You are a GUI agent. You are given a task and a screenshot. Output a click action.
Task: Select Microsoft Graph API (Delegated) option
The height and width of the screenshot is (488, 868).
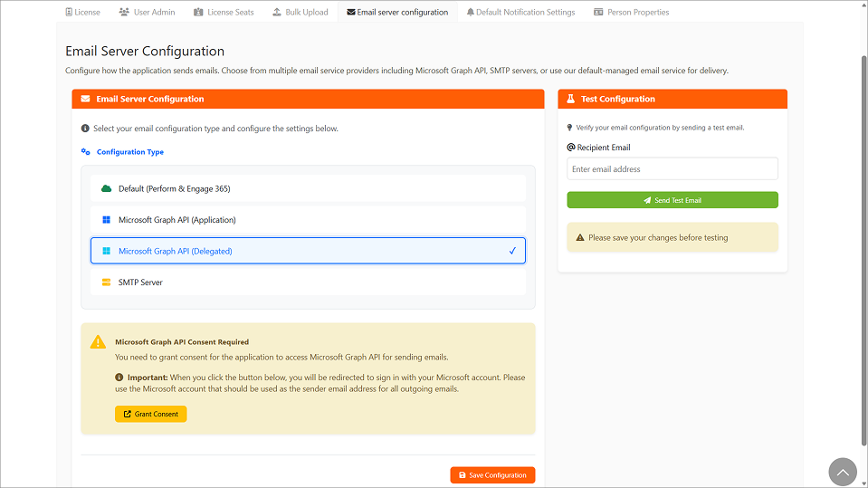pos(308,251)
